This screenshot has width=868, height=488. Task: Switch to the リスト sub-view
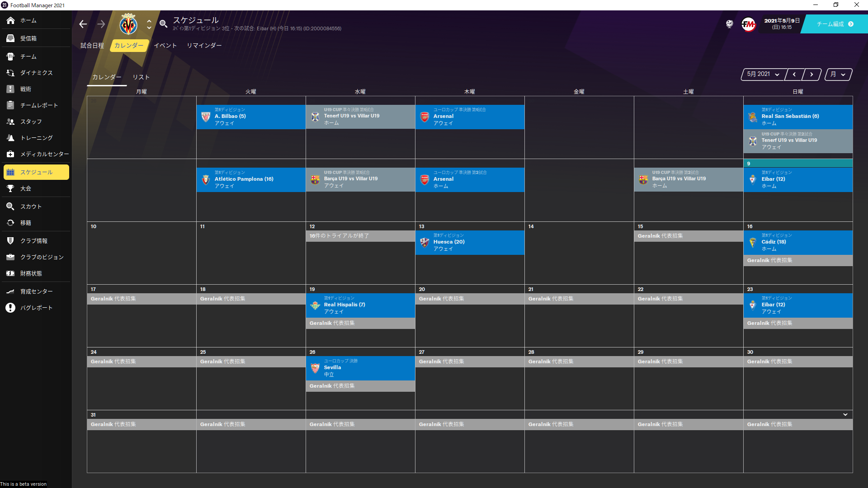pyautogui.click(x=141, y=77)
